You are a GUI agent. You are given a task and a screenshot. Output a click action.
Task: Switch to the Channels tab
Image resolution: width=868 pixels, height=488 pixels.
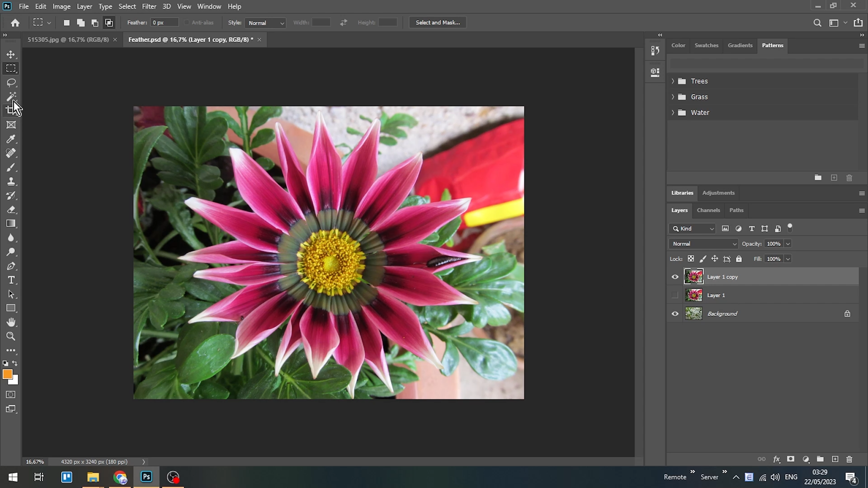[708, 210]
